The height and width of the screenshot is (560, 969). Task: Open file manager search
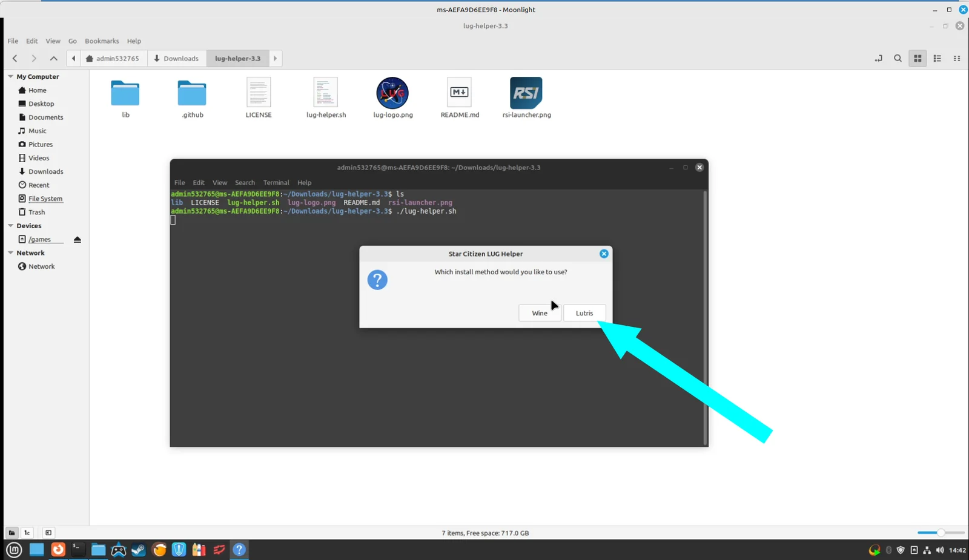(898, 59)
